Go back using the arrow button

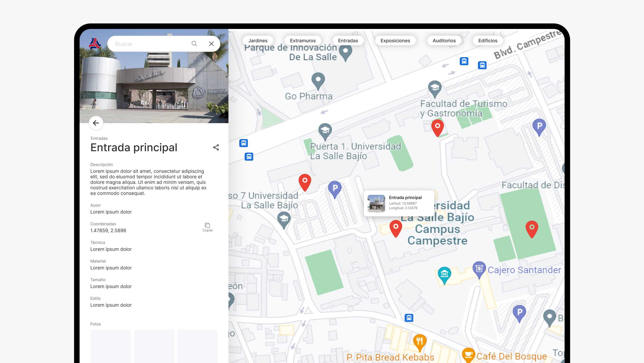click(96, 123)
